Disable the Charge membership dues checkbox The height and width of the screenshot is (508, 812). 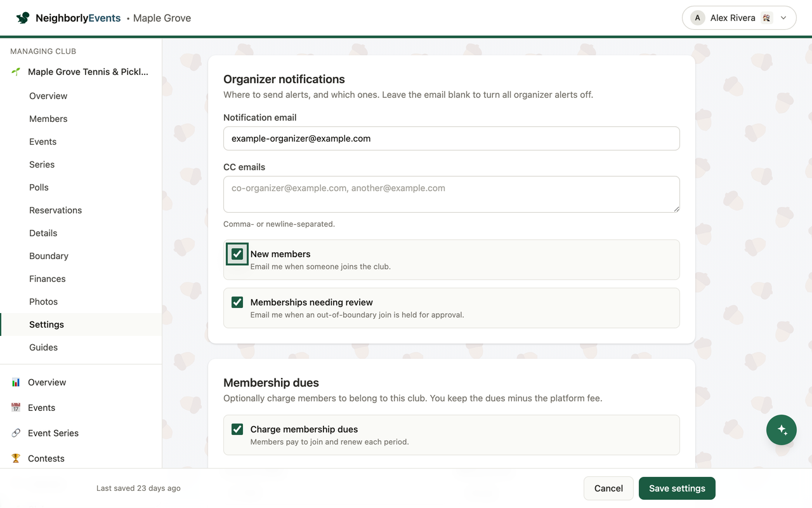(237, 429)
